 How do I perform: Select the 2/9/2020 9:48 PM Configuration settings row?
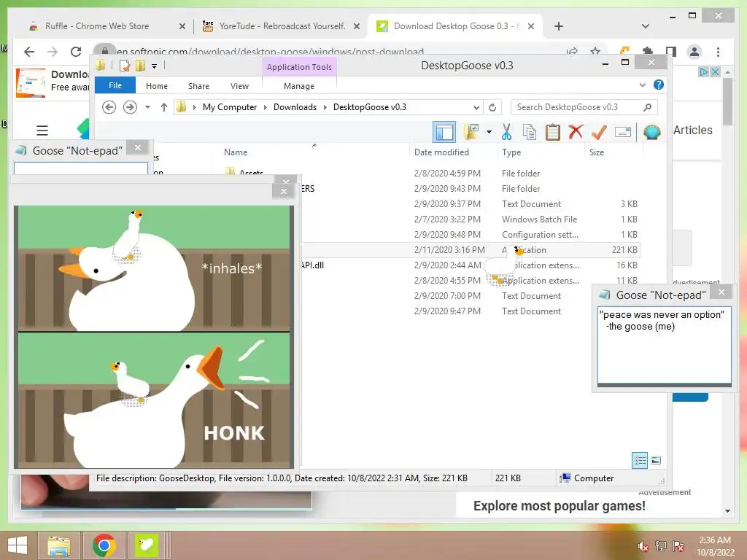point(472,235)
